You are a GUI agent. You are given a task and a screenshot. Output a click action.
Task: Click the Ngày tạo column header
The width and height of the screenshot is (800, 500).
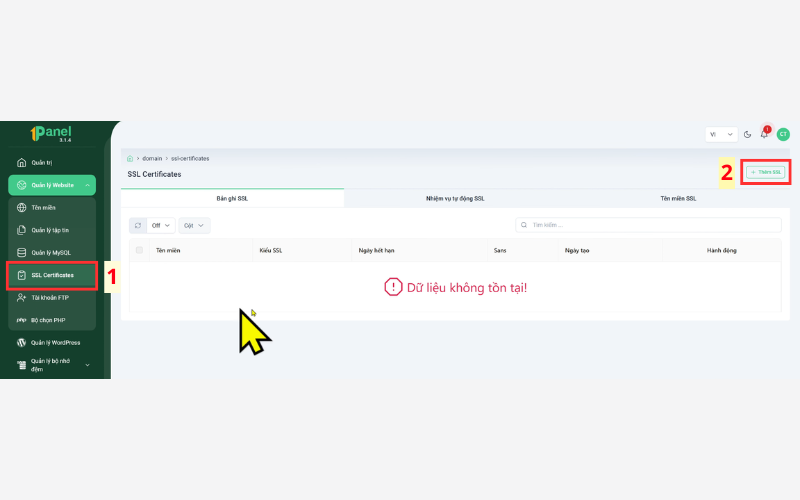point(577,251)
